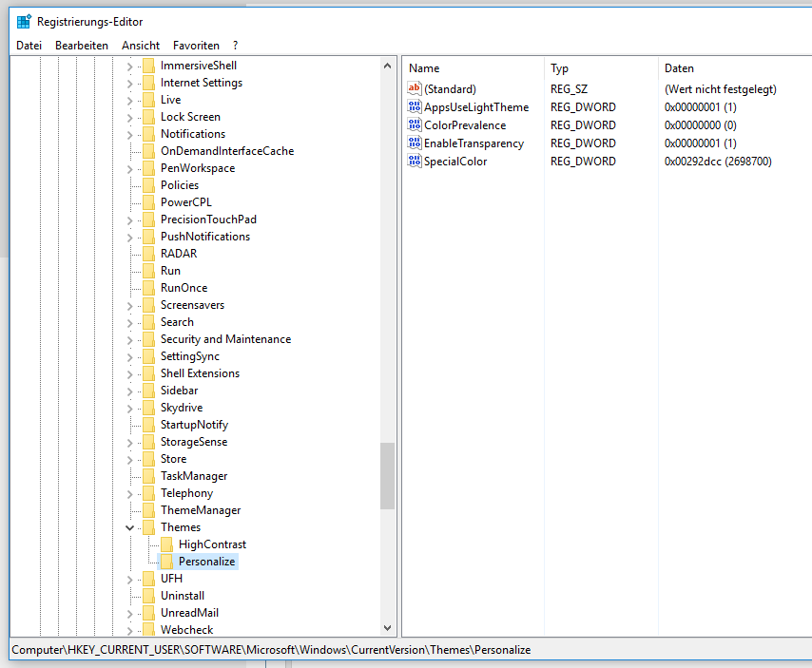
Task: Select the OnDemandInterfaceCache key label
Action: coord(227,151)
